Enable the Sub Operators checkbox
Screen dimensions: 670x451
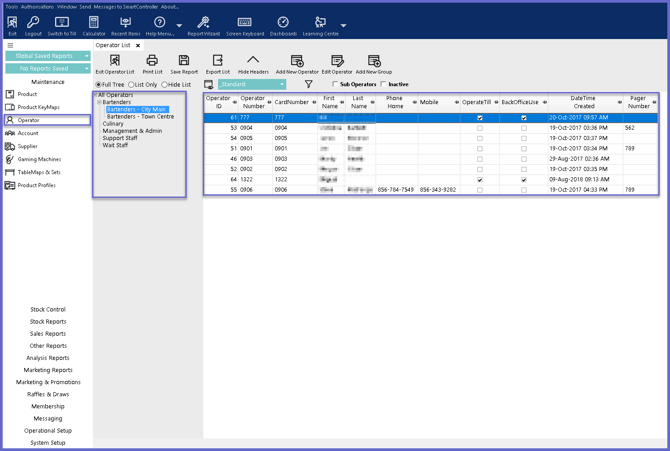click(x=335, y=85)
